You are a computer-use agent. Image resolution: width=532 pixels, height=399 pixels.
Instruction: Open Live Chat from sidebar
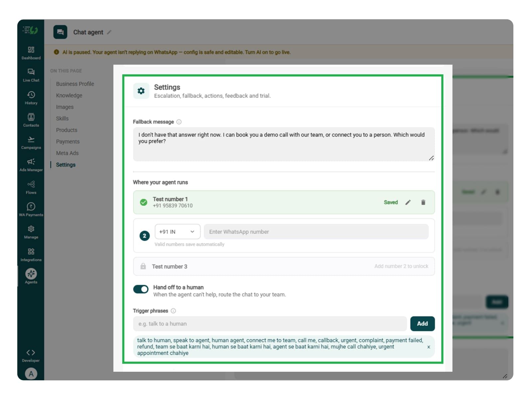[31, 75]
